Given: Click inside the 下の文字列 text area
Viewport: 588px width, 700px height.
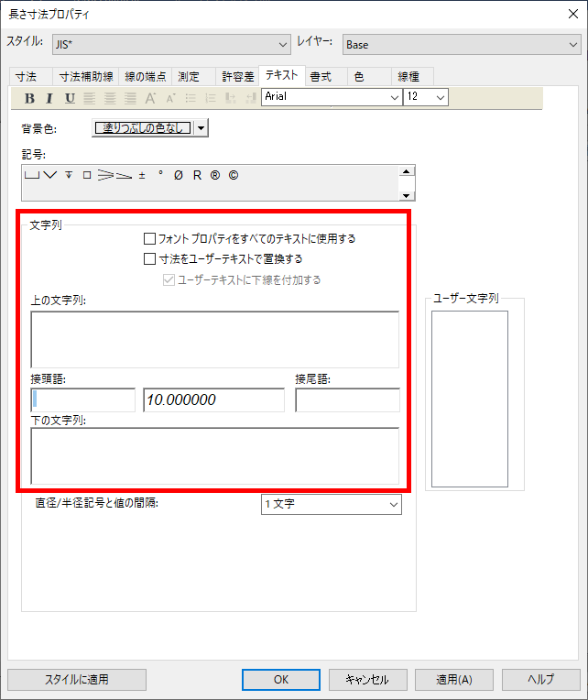Looking at the screenshot, I should pos(215,455).
